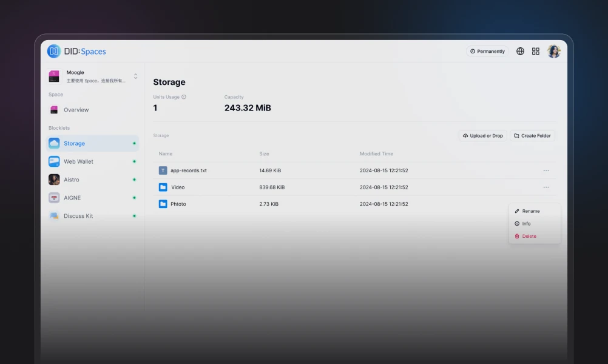Click Upload or Drop button
Image resolution: width=608 pixels, height=364 pixels.
coord(483,136)
